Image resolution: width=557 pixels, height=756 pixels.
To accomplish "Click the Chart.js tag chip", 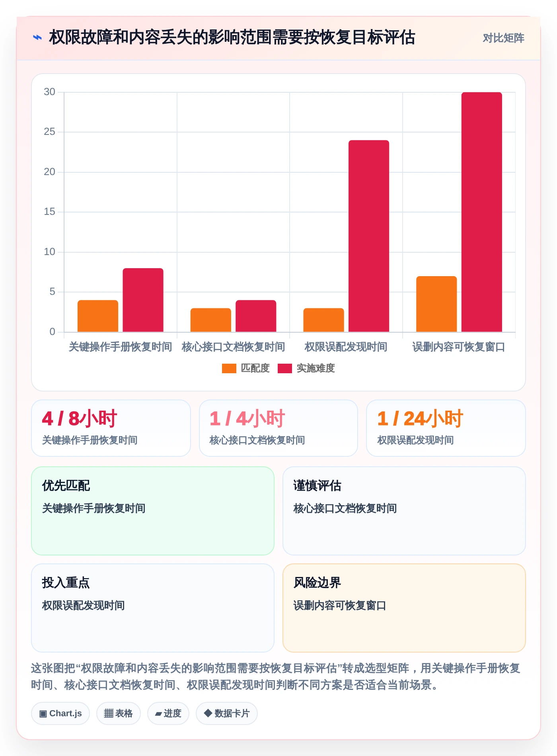I will (60, 713).
